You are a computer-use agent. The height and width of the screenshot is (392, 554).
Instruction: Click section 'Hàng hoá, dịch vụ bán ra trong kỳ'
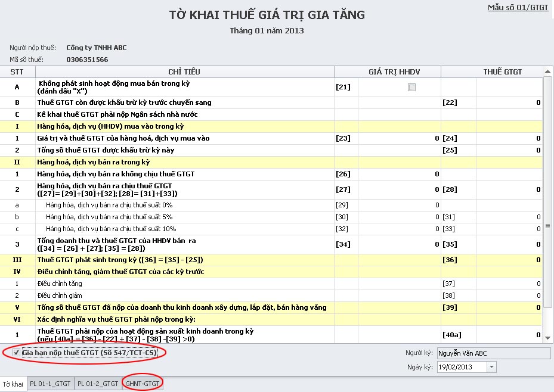(94, 162)
